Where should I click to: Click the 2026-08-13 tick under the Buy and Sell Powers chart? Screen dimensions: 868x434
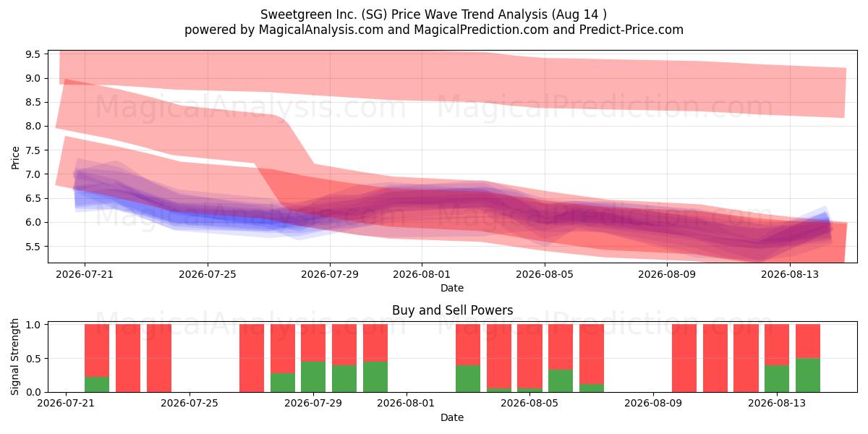click(777, 404)
